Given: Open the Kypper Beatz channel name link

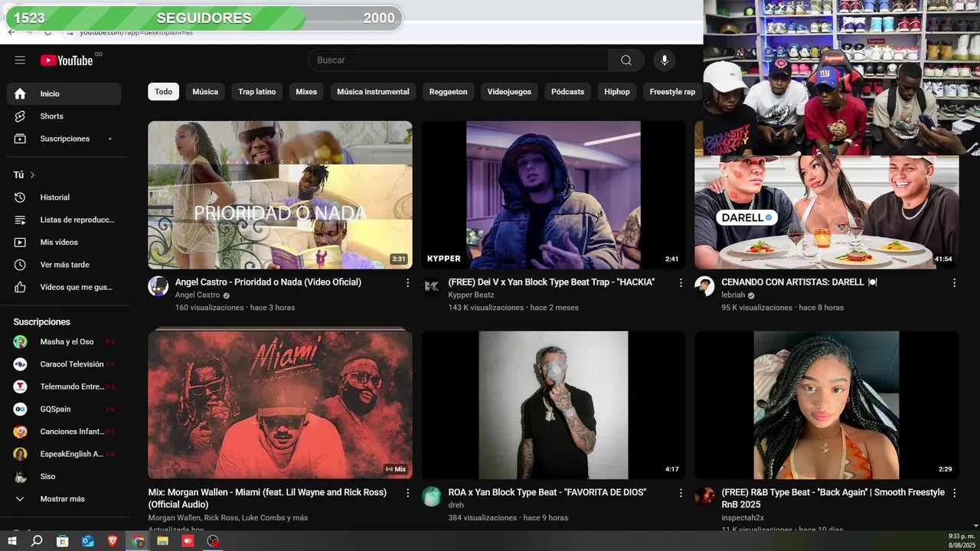Looking at the screenshot, I should click(471, 295).
